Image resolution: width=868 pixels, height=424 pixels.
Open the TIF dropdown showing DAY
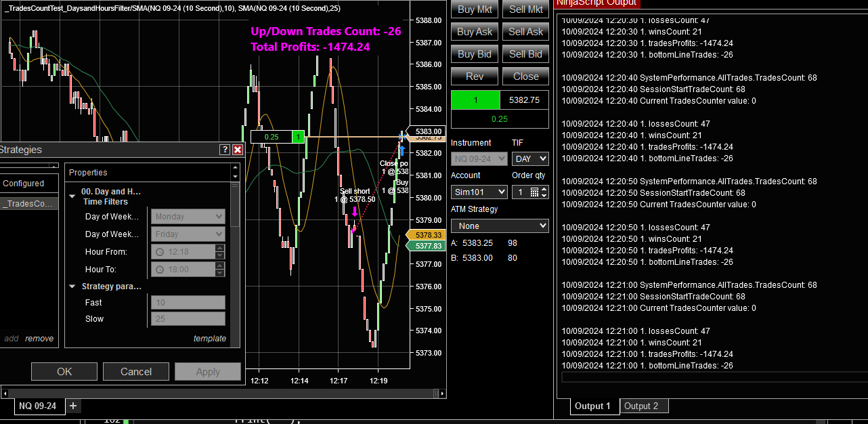(x=530, y=158)
